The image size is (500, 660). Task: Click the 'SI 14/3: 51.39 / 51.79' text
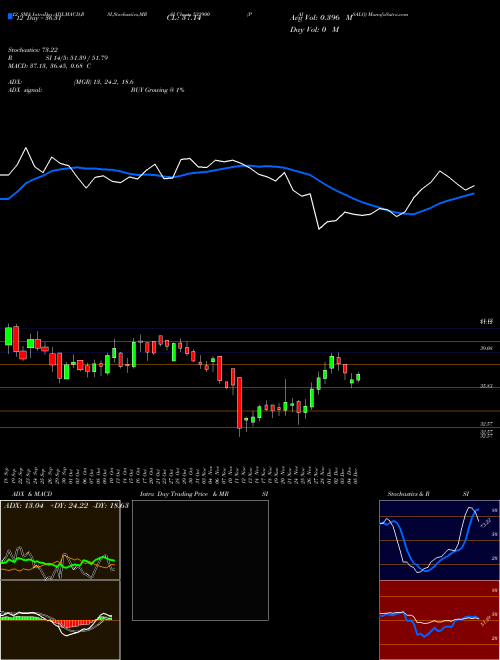(x=77, y=58)
